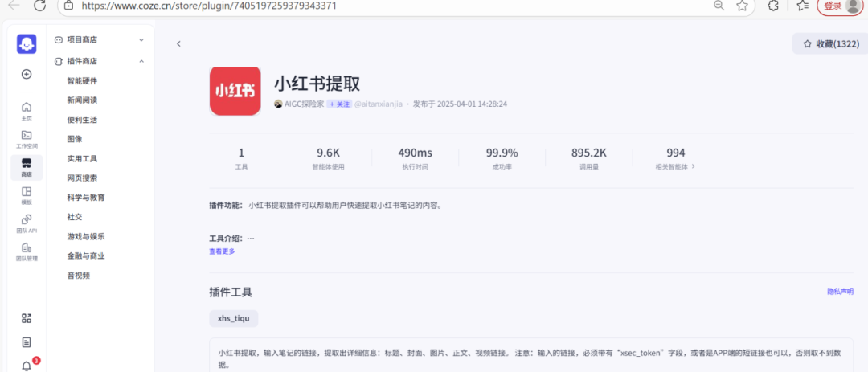Click the 插件商店 icon
This screenshot has height=372, width=868.
(58, 61)
